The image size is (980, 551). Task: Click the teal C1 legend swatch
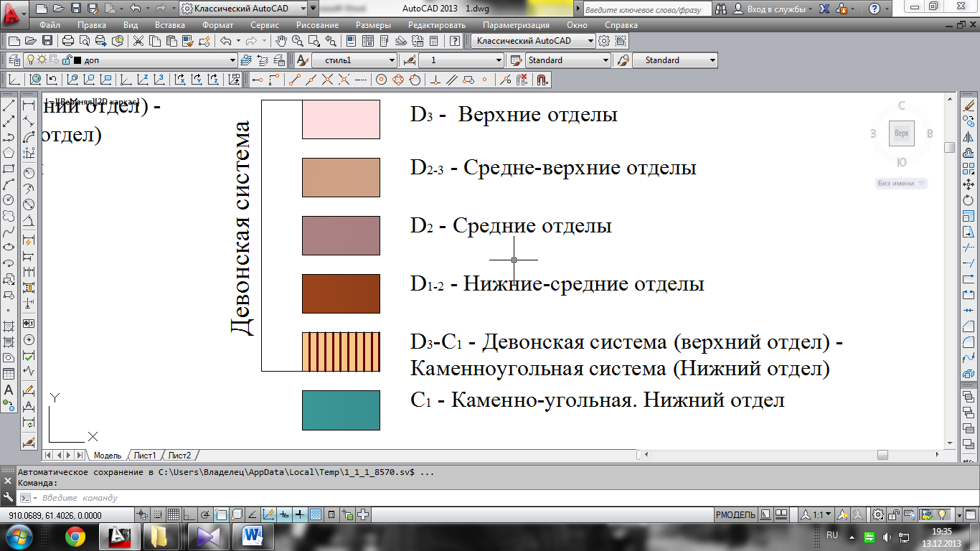pyautogui.click(x=341, y=410)
